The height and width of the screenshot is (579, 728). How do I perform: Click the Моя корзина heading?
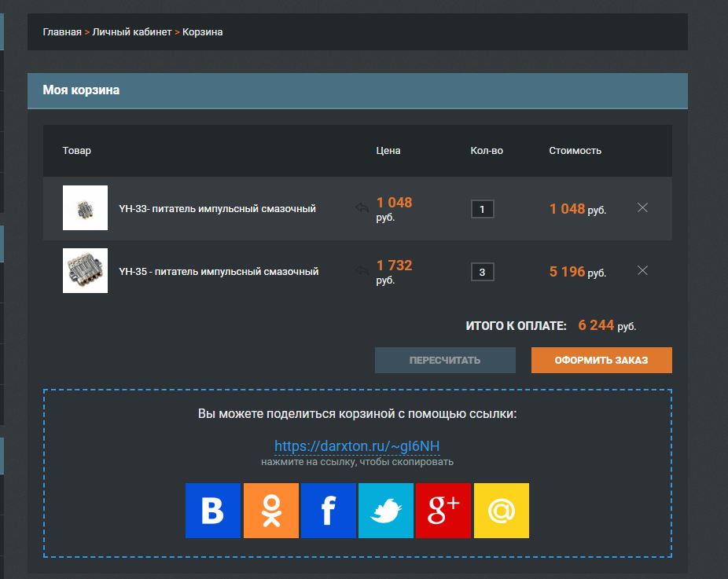81,90
